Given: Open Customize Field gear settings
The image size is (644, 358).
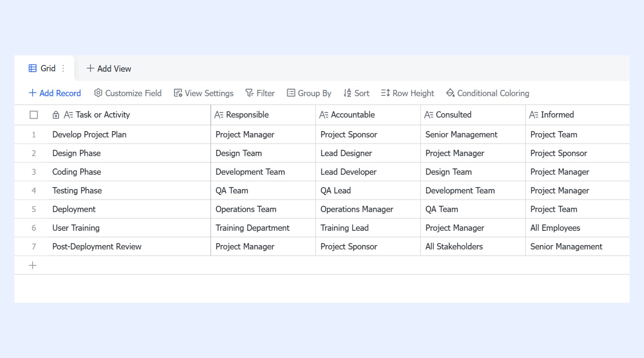Looking at the screenshot, I should (x=98, y=93).
